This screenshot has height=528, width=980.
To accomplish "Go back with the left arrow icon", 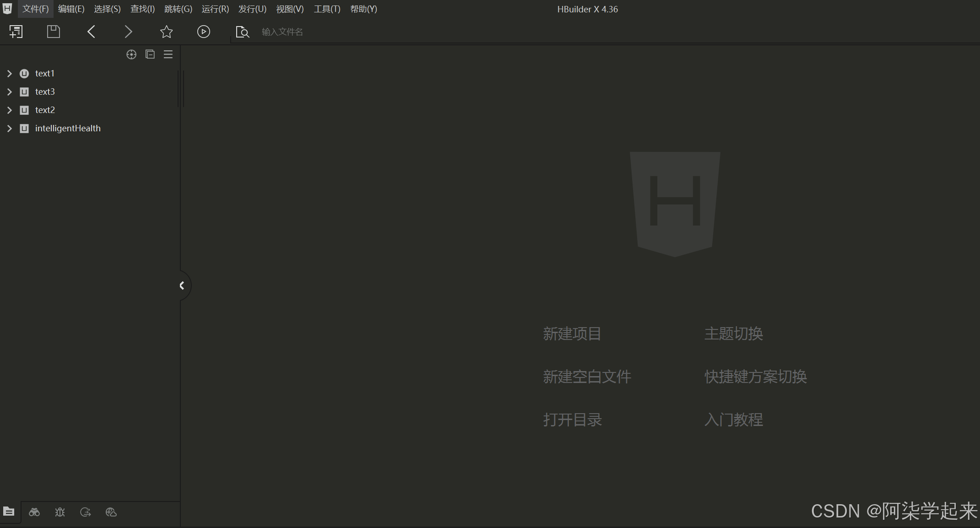I will tap(91, 32).
